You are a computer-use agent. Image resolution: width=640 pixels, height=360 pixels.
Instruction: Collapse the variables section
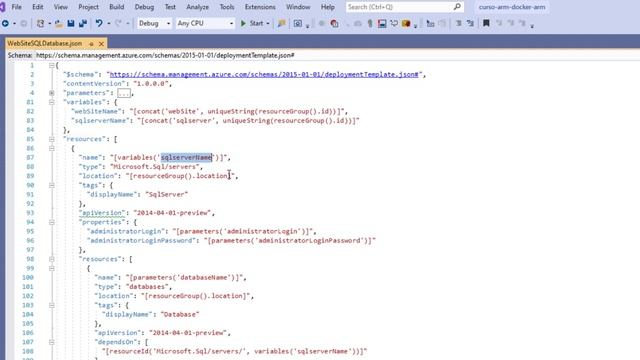52,102
